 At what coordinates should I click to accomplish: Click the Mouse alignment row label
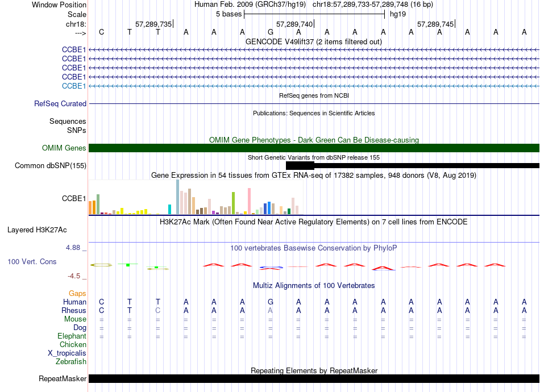(x=75, y=319)
